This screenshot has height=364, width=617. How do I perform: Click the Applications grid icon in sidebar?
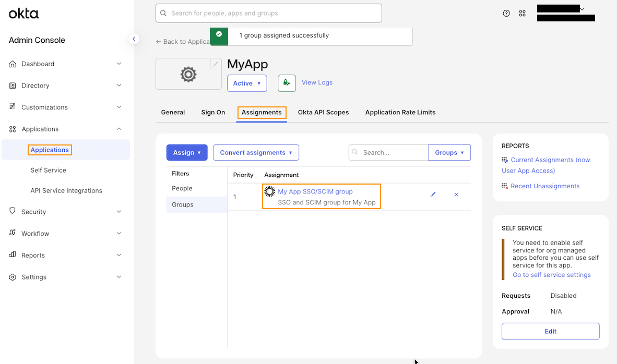[x=13, y=129]
